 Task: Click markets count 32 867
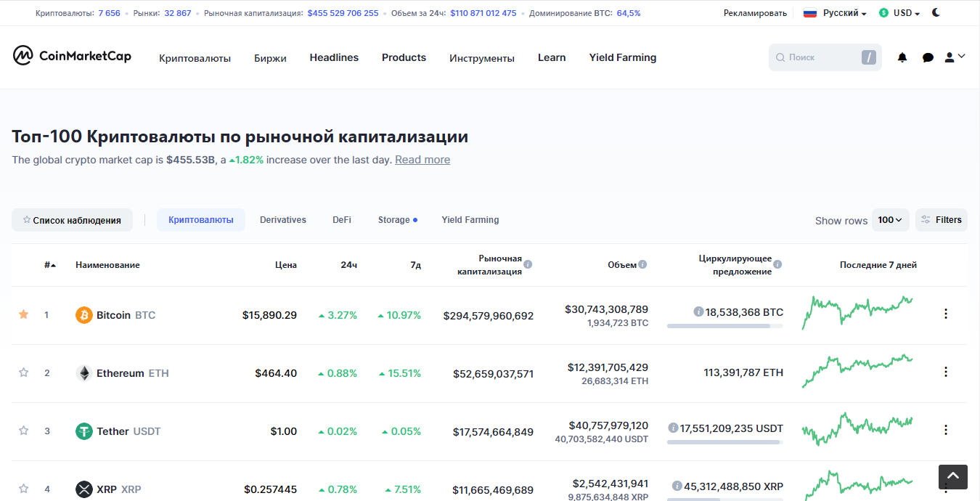(178, 13)
